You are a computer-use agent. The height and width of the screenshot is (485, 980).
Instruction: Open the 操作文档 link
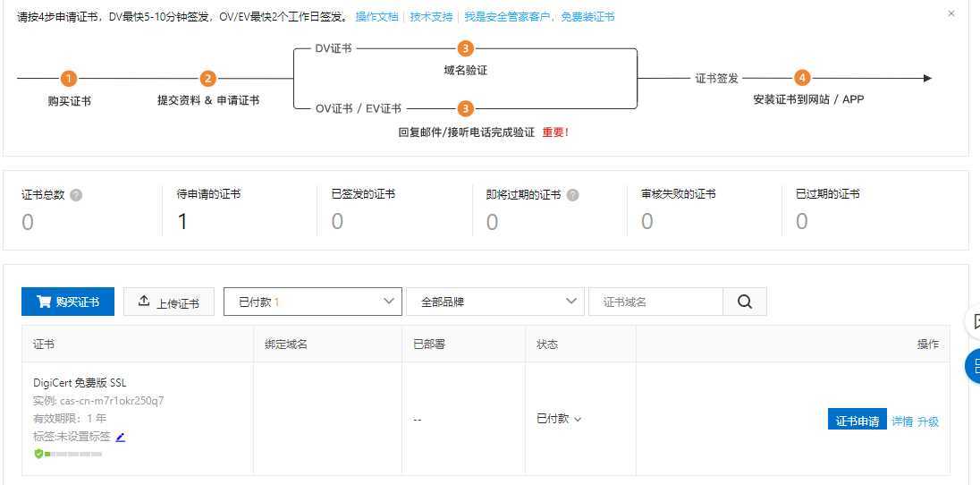(x=376, y=17)
